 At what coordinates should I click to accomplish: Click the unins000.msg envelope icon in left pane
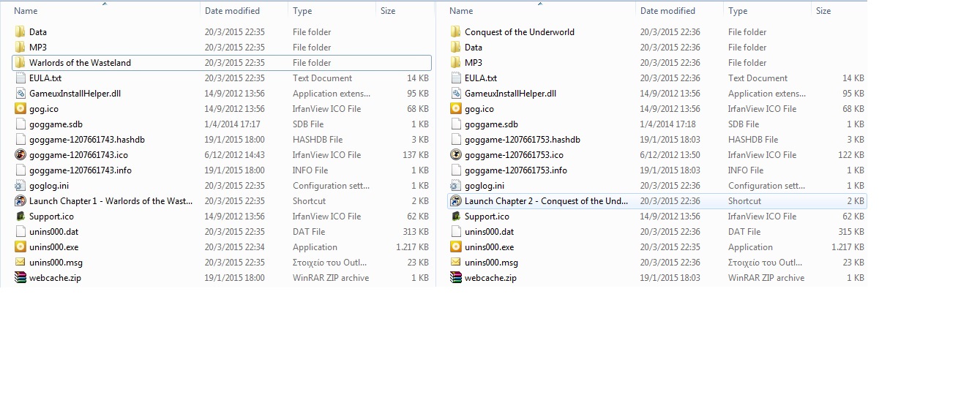coord(20,263)
